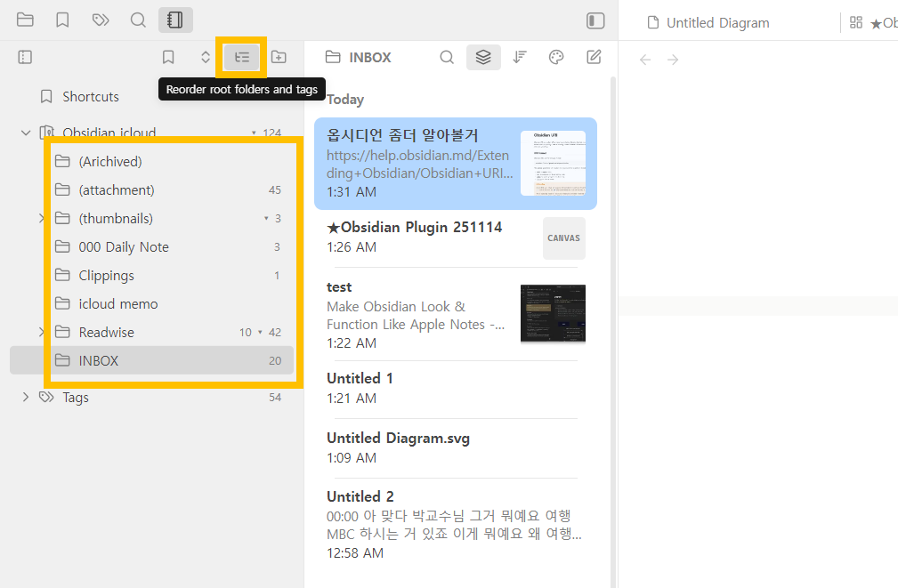Click the INBOX header folder icon
The image size is (898, 588).
333,57
